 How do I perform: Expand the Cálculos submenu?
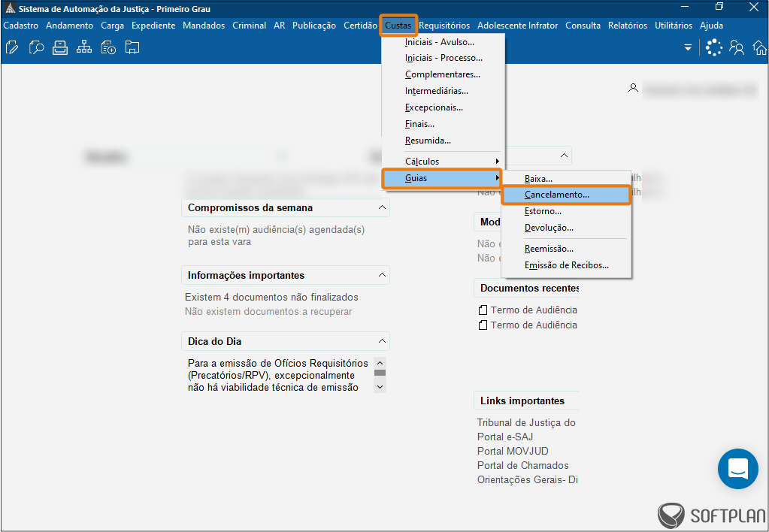point(444,162)
